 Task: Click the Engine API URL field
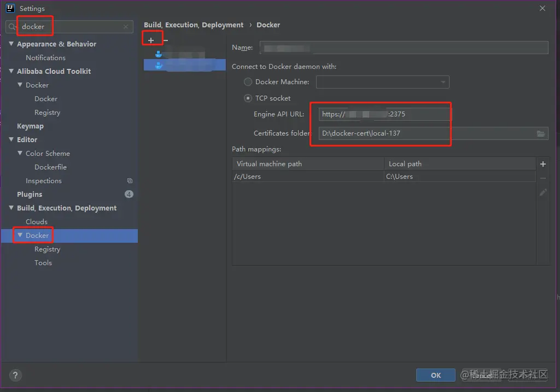(384, 114)
